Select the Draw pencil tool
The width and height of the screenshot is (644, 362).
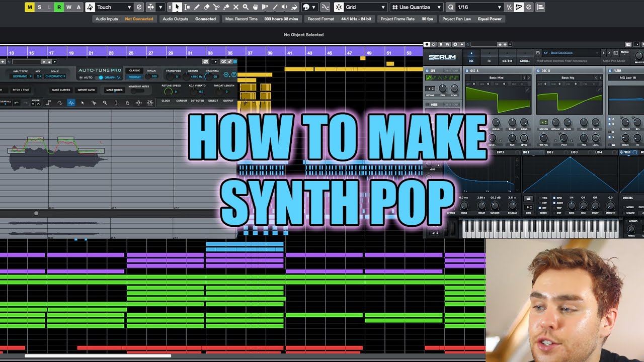coord(197,7)
